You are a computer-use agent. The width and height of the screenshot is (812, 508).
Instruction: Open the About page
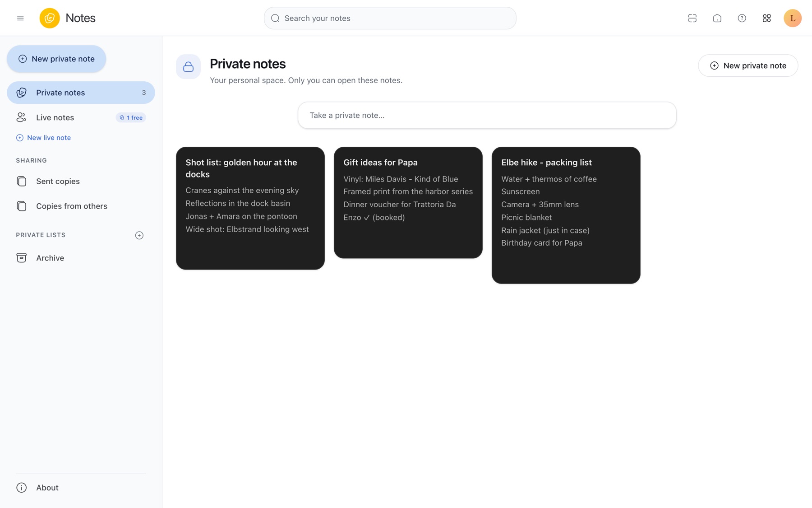(x=81, y=488)
